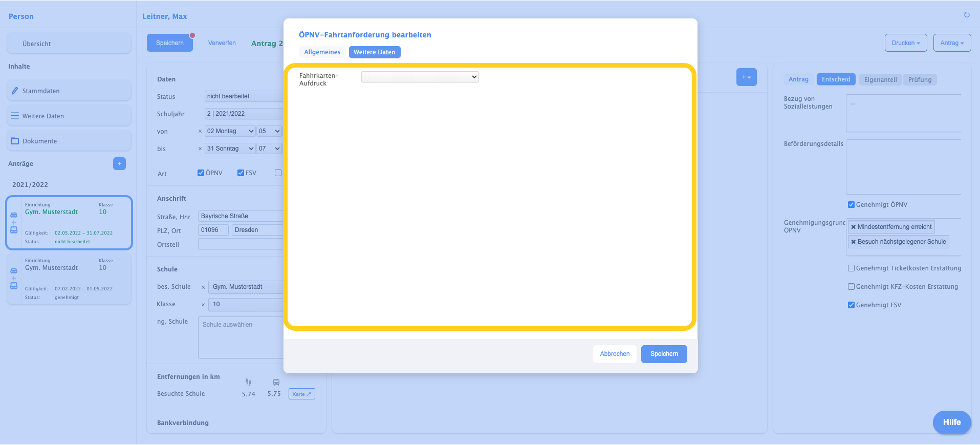The image size is (980, 445).
Task: Click Abbrechen to cancel the dialog
Action: [615, 354]
